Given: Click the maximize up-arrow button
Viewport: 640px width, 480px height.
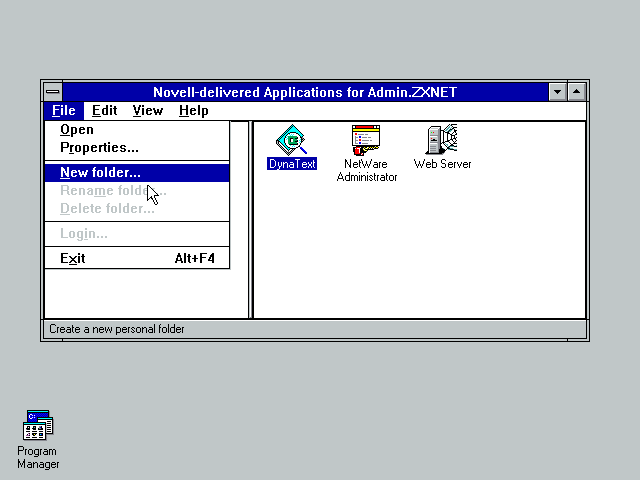Looking at the screenshot, I should [576, 91].
